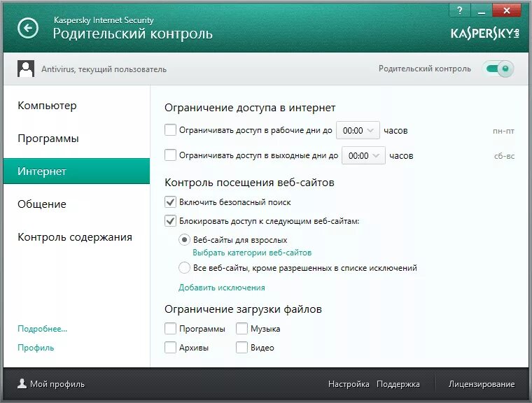This screenshot has width=532, height=403.
Task: Click the Контроль посещения веб-сайтов heading
Action: pyautogui.click(x=249, y=183)
